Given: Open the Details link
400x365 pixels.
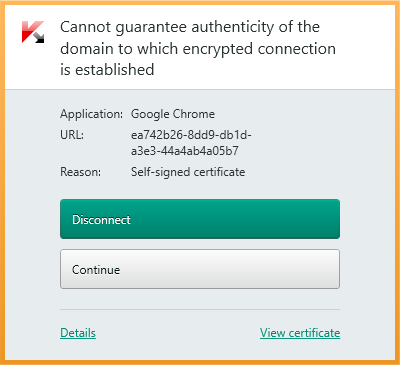Looking at the screenshot, I should pos(78,333).
